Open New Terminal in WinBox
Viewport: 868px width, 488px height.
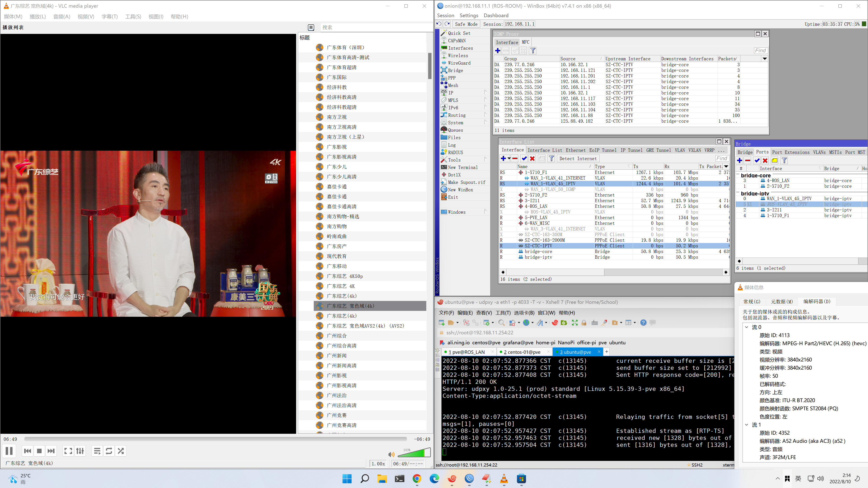pos(462,167)
